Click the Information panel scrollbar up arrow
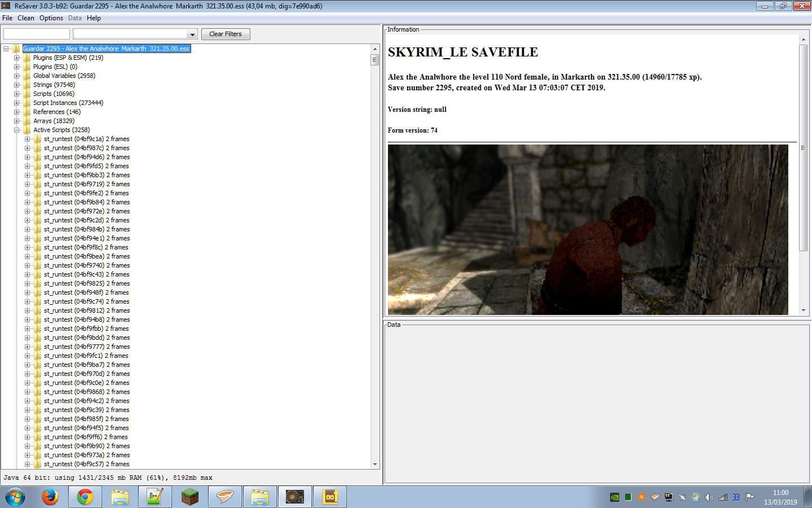Screen dimensions: 812x508 coord(804,40)
